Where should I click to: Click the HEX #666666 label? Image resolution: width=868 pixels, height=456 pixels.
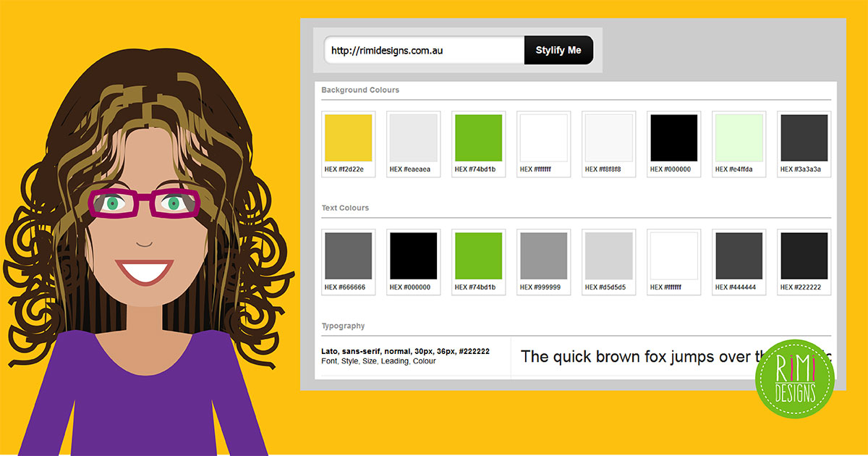[x=345, y=287]
